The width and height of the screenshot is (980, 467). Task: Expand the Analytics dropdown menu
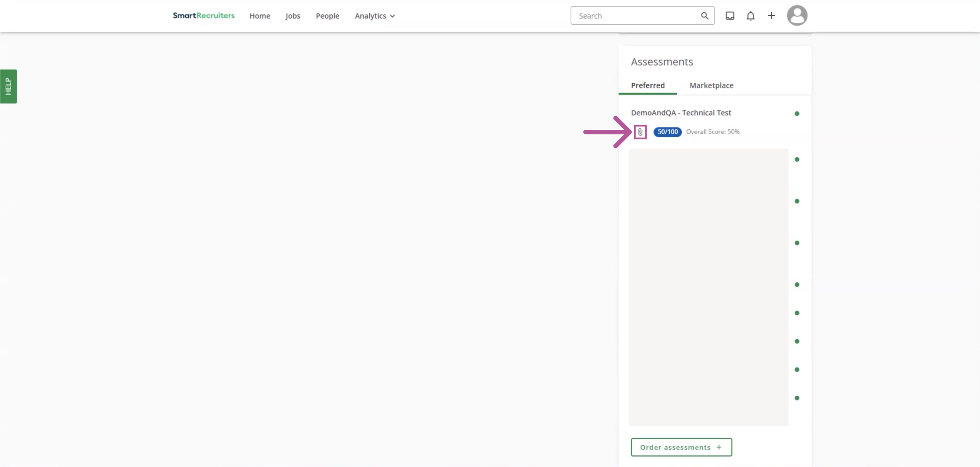coord(375,16)
